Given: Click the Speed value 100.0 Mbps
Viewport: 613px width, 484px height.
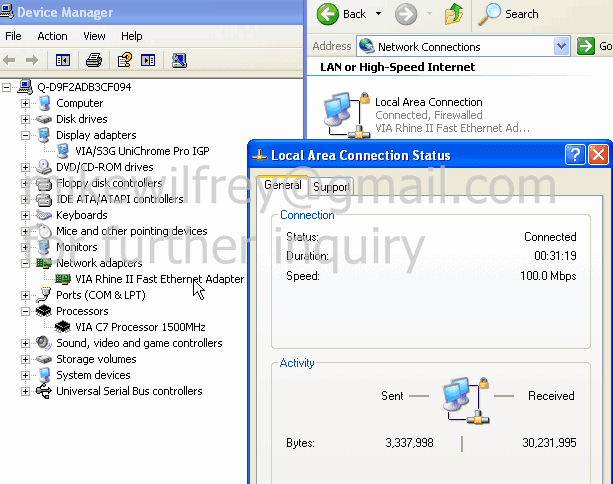Looking at the screenshot, I should point(548,276).
